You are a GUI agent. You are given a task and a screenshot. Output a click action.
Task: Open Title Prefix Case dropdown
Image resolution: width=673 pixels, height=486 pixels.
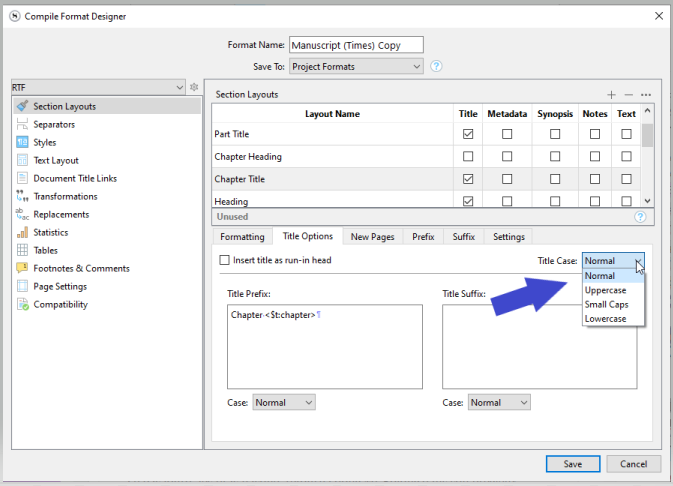coord(284,402)
